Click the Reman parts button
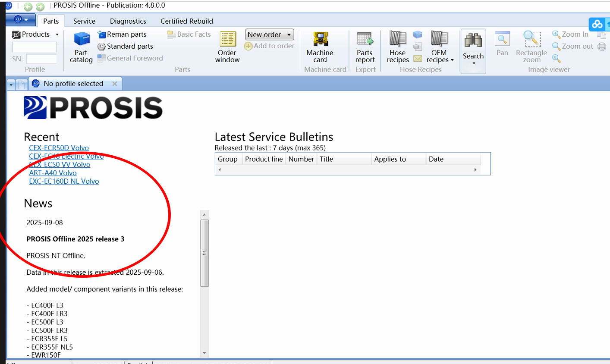 coord(122,35)
